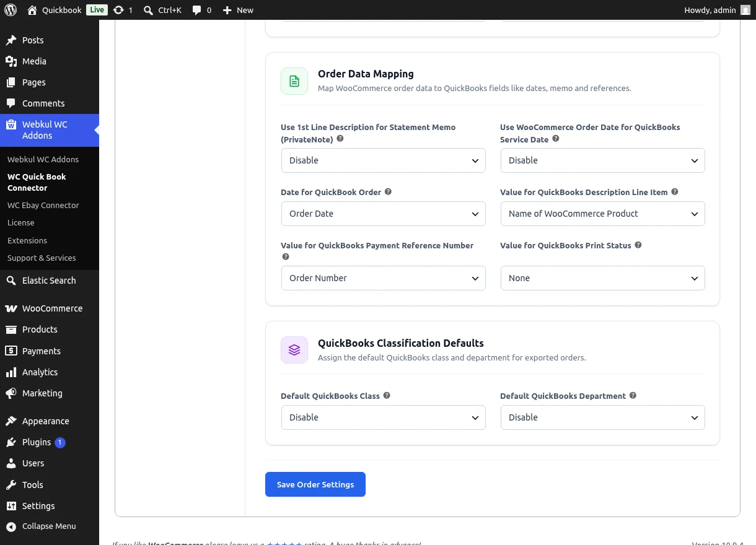Click the Tools wrench icon
Image resolution: width=756 pixels, height=545 pixels.
[x=11, y=485]
